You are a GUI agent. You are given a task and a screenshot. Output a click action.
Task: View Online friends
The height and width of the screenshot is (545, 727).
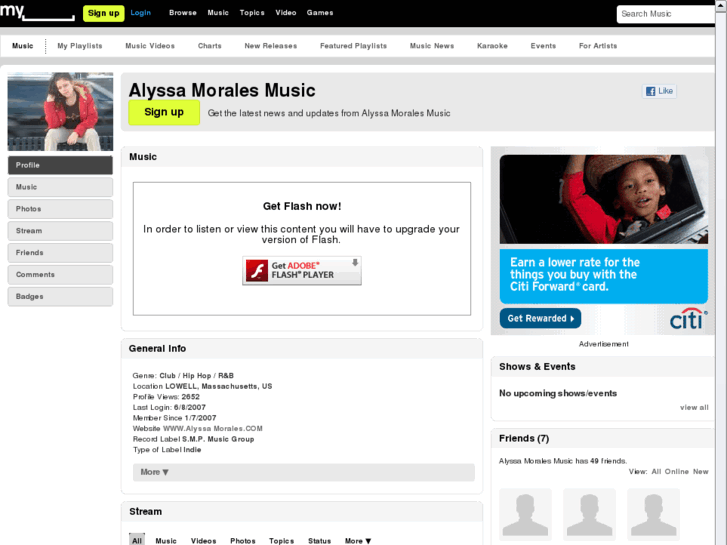point(676,472)
